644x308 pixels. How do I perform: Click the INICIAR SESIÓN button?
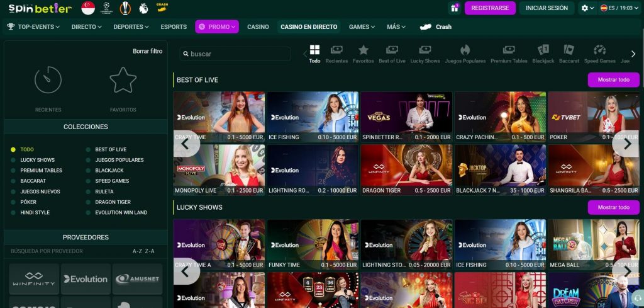pos(547,8)
